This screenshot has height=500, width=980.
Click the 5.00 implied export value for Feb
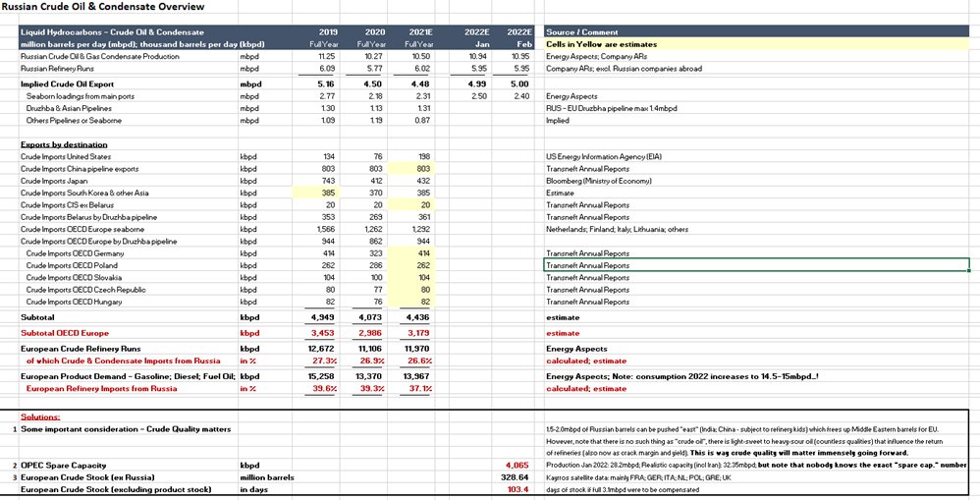[520, 83]
